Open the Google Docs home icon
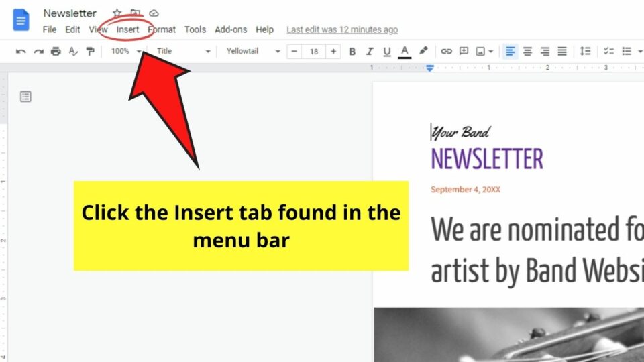The height and width of the screenshot is (362, 644). 21,20
